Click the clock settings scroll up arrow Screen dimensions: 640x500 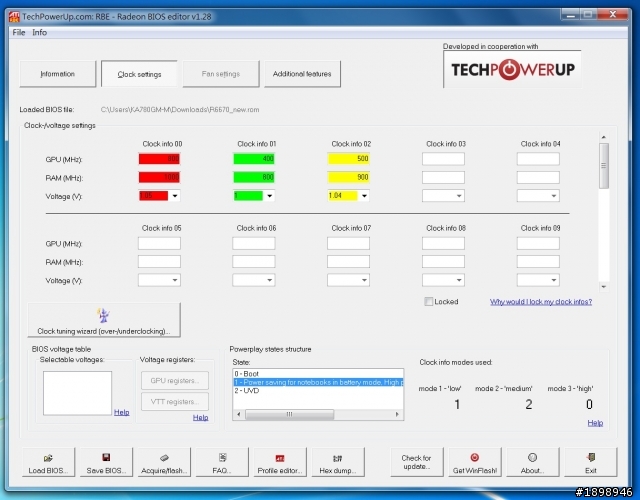tap(604, 137)
